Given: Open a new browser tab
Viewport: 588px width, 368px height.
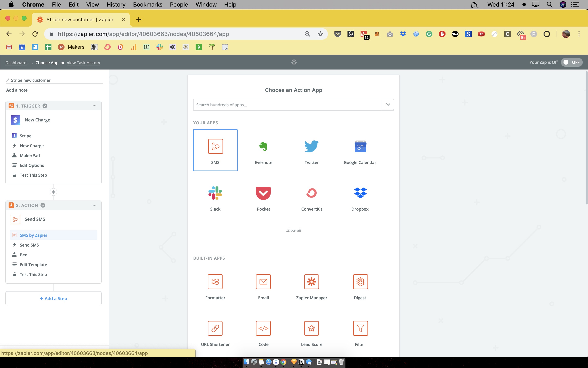Looking at the screenshot, I should pyautogui.click(x=139, y=20).
